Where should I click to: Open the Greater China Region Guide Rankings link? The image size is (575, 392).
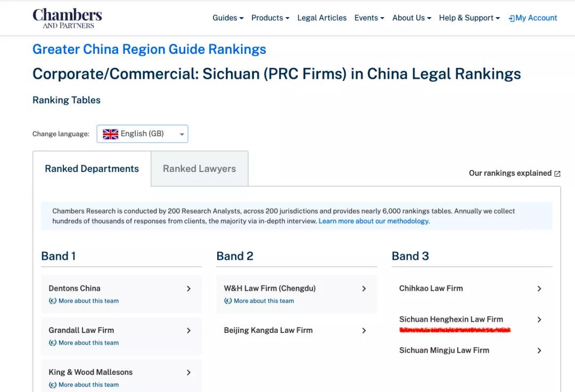click(x=149, y=50)
